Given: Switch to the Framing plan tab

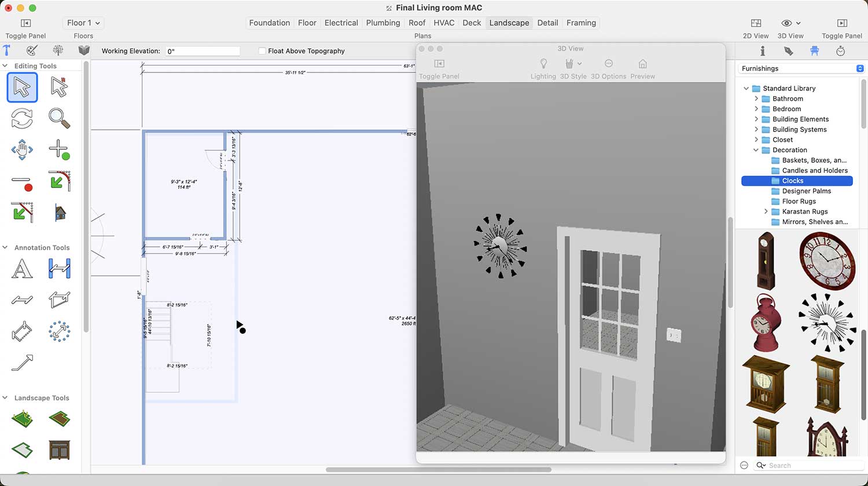Looking at the screenshot, I should 581,23.
